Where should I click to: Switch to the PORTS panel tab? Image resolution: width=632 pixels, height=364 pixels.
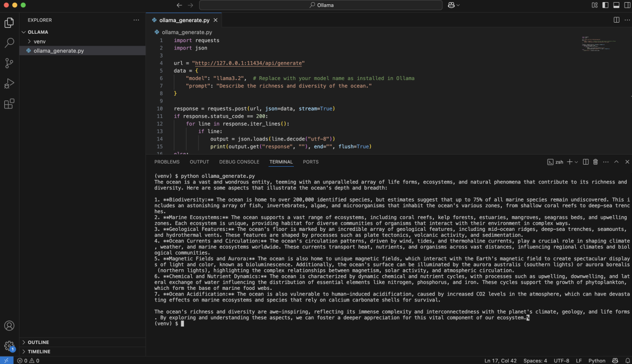[311, 162]
